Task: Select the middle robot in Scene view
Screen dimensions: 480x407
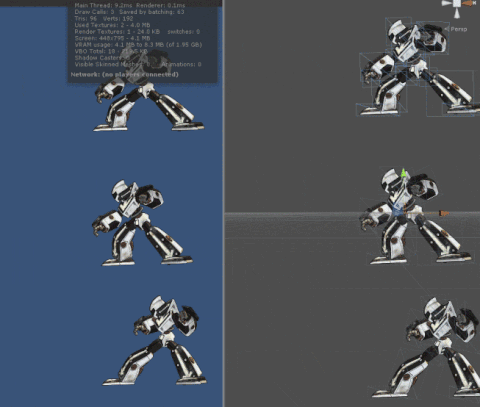Action: tap(417, 217)
